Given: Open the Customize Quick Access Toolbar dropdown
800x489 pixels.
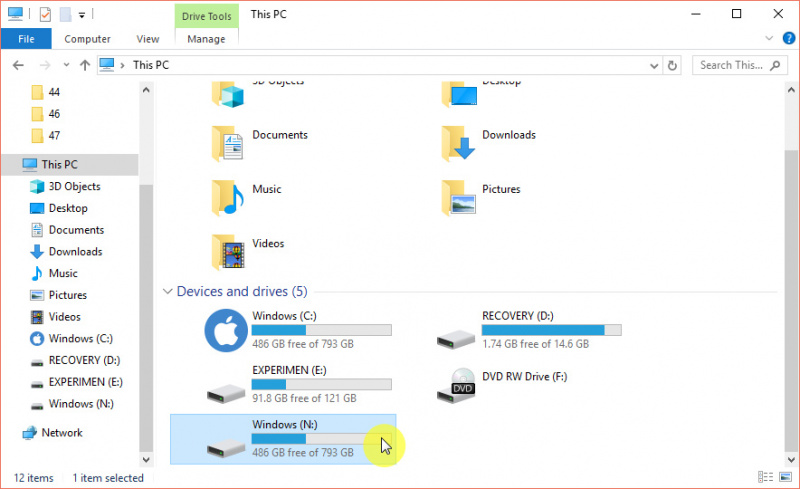Looking at the screenshot, I should pos(82,15).
